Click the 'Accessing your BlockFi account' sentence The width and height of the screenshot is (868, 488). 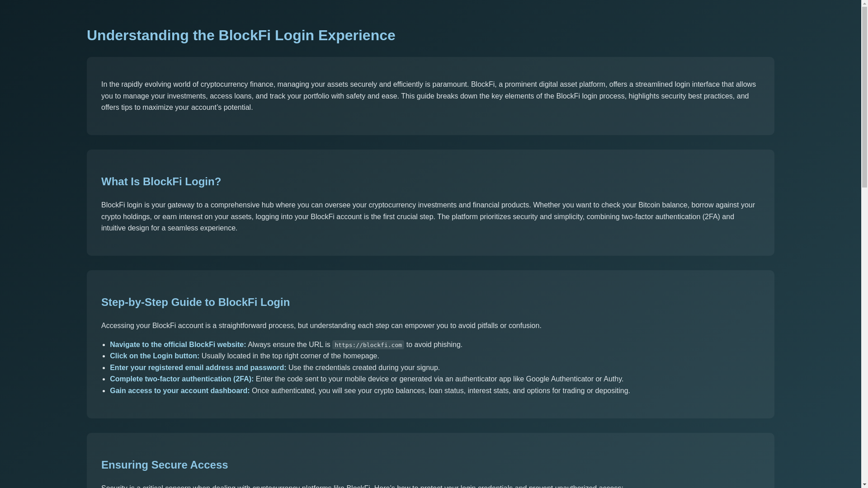pos(321,326)
